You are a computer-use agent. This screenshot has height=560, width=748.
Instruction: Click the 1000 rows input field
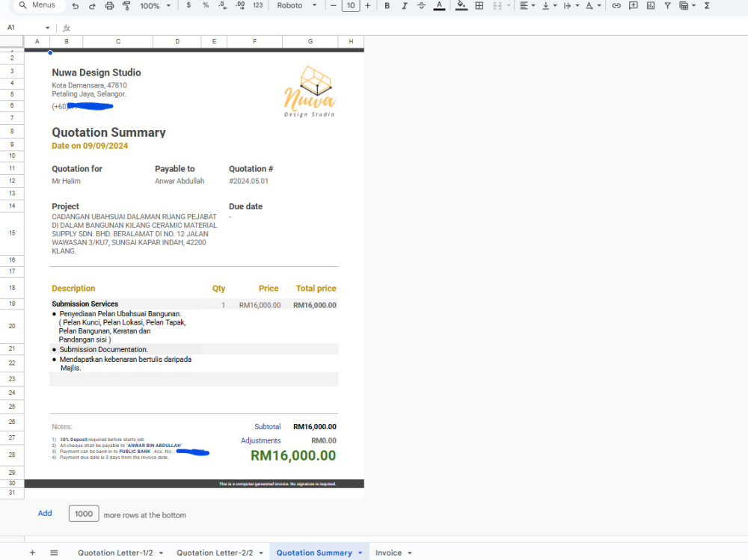click(x=84, y=514)
